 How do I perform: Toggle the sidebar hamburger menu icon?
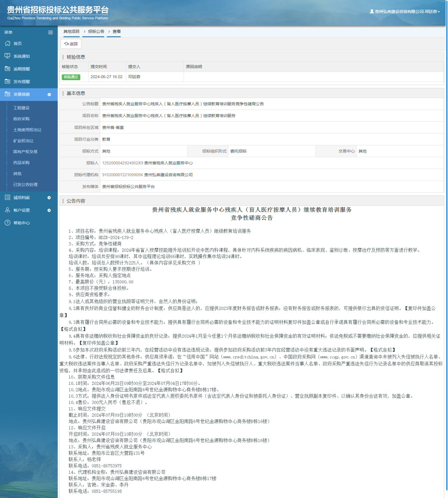click(x=50, y=32)
